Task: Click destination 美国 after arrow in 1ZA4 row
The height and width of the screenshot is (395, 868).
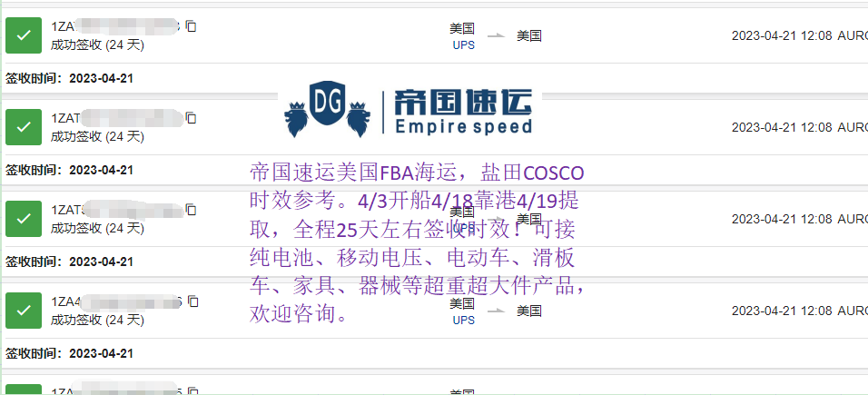Action: coord(529,311)
